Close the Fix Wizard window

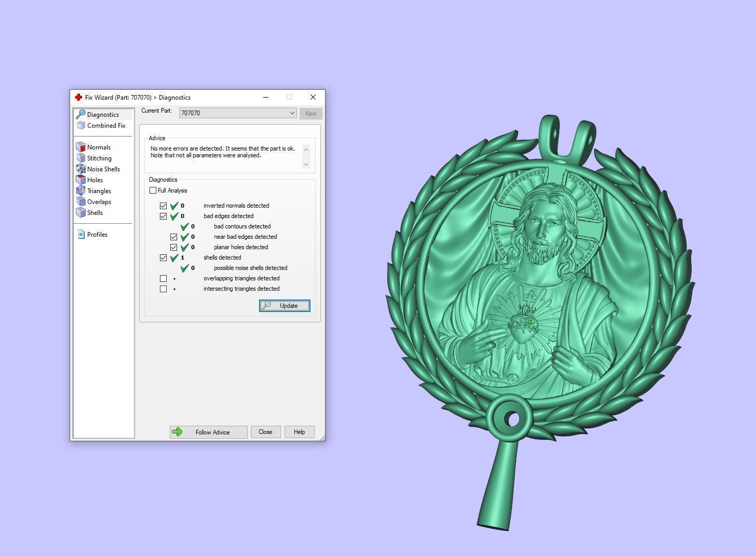(313, 97)
